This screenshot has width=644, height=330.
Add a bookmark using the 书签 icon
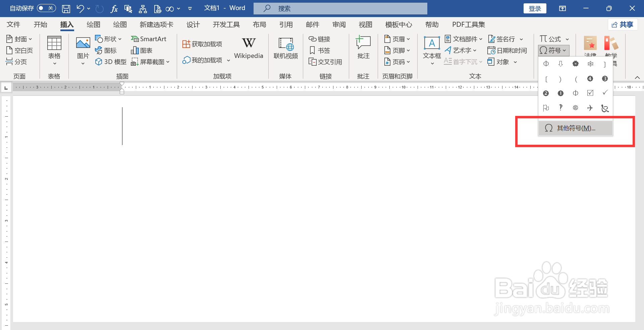(320, 50)
